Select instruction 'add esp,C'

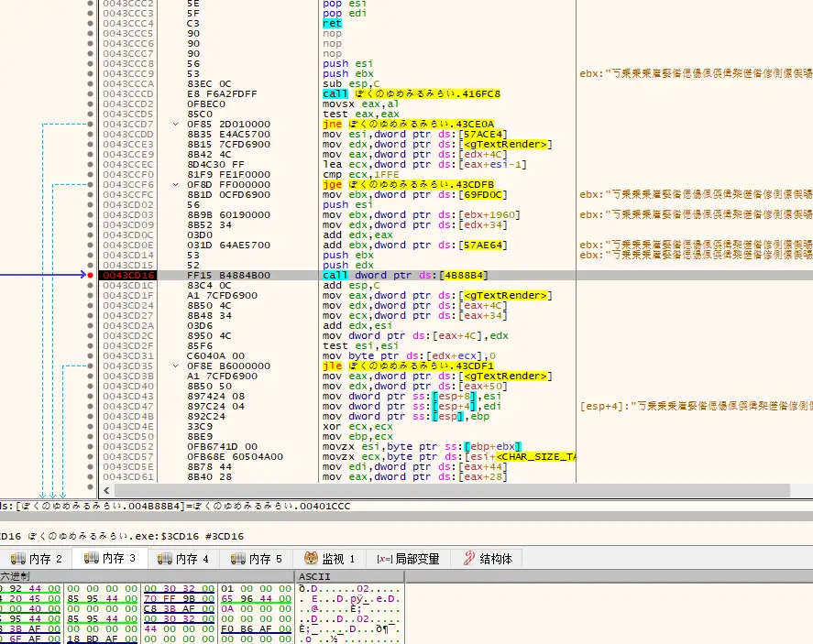click(x=351, y=286)
